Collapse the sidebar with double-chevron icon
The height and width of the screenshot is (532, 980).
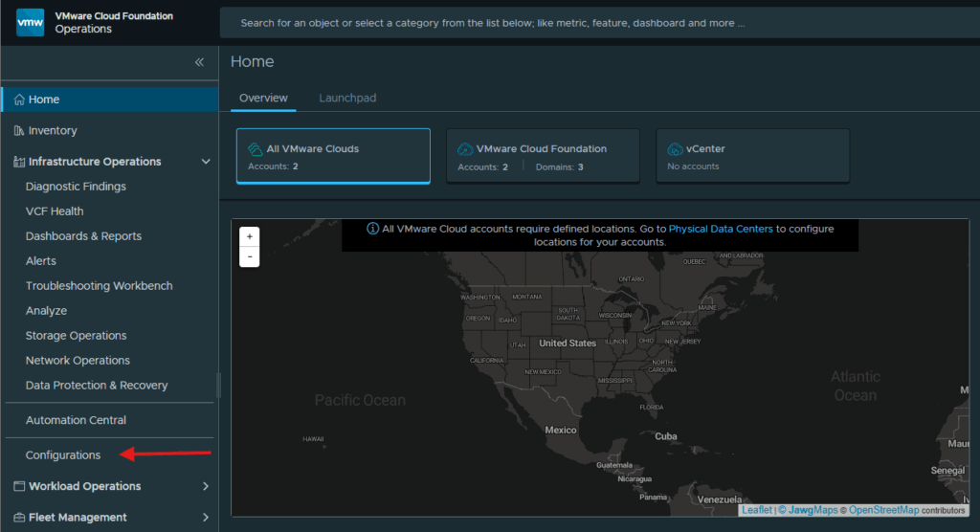click(199, 62)
